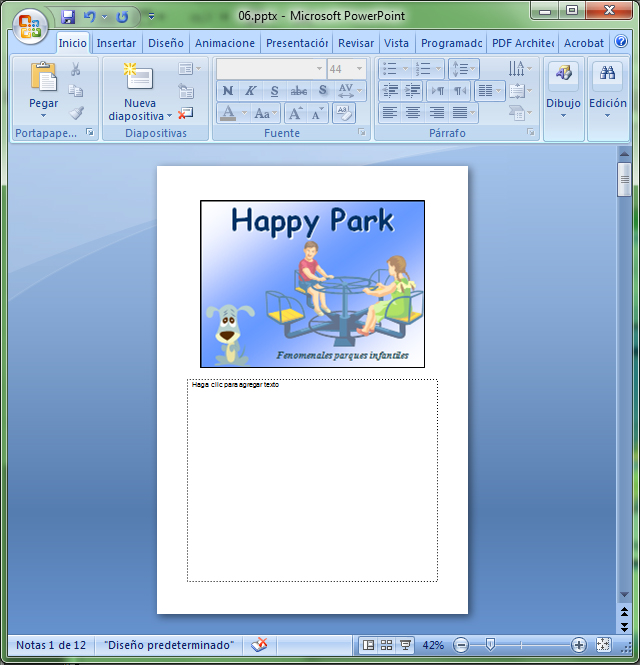Click the Pegar (paste) clipboard icon
The image size is (640, 665).
(43, 78)
